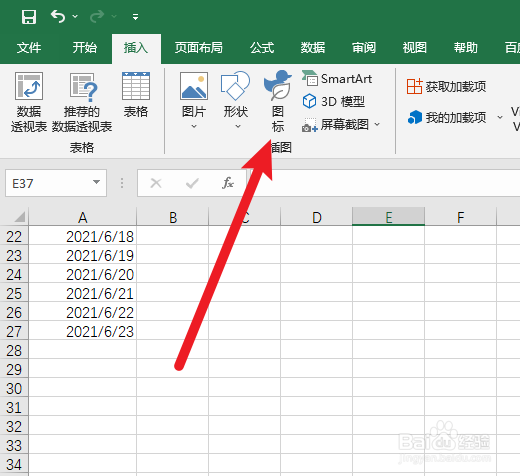Insert a SmartArt graphic
This screenshot has width=520, height=476.
click(x=337, y=79)
